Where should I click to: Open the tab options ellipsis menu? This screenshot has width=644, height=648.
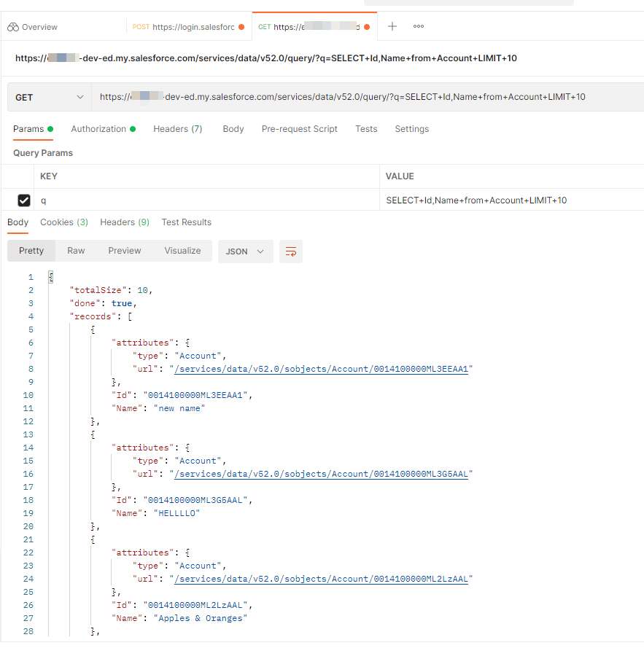click(419, 26)
